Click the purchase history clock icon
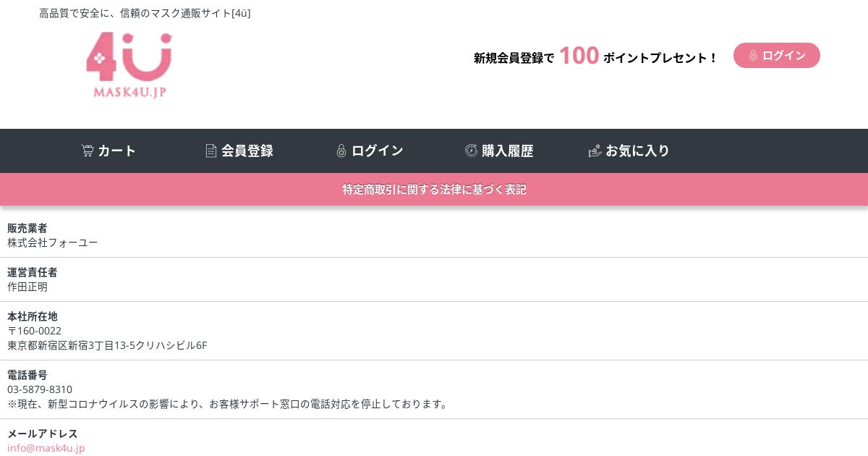868x456 pixels. point(471,151)
